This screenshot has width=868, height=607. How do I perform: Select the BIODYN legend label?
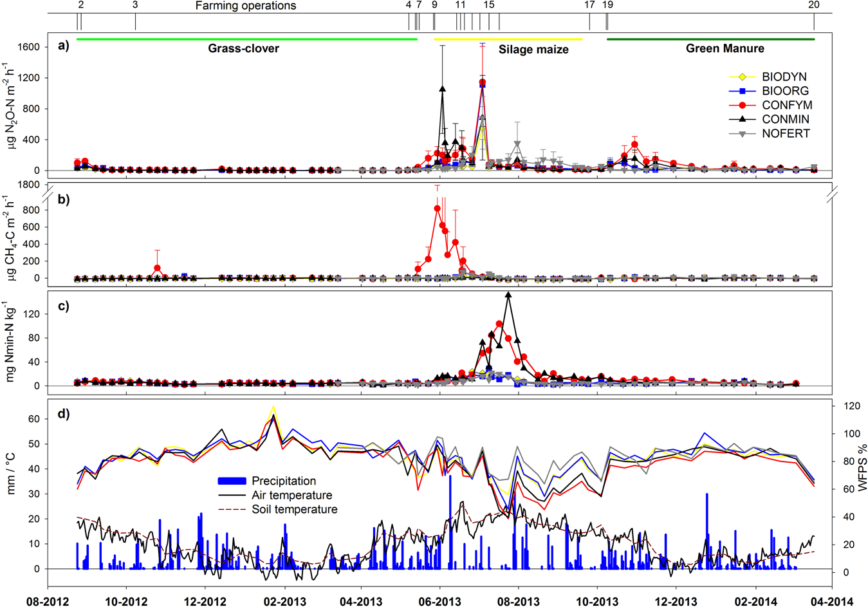(784, 77)
